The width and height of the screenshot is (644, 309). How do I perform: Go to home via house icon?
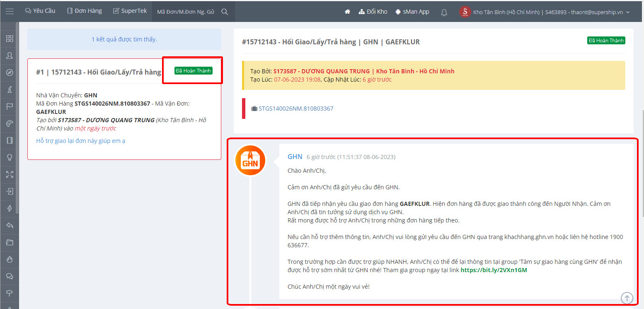(347, 12)
